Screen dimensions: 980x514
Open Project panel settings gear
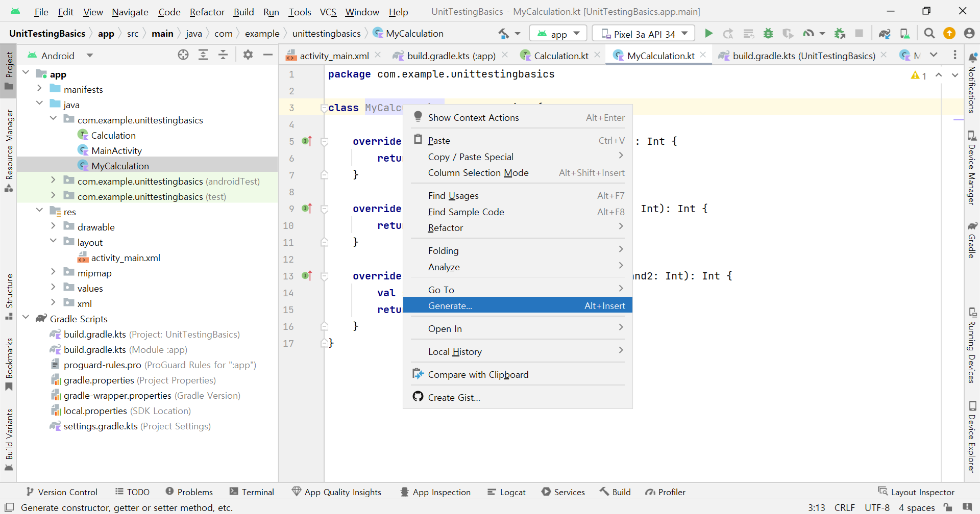tap(248, 55)
